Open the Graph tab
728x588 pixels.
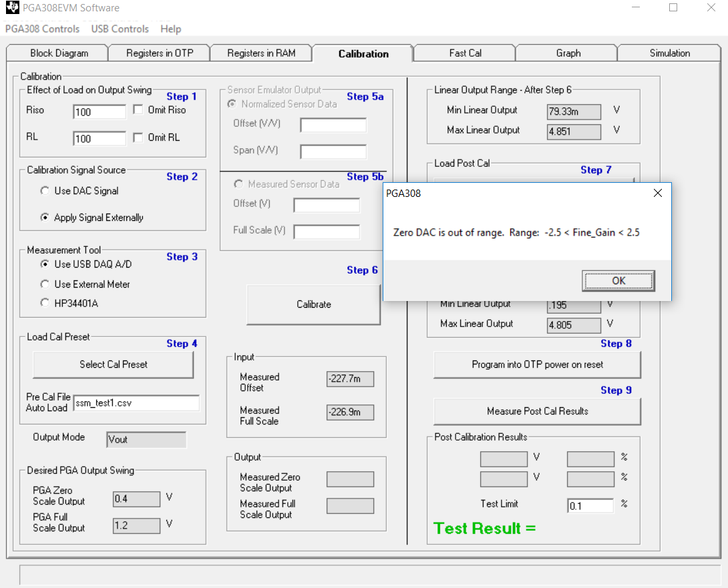click(568, 53)
